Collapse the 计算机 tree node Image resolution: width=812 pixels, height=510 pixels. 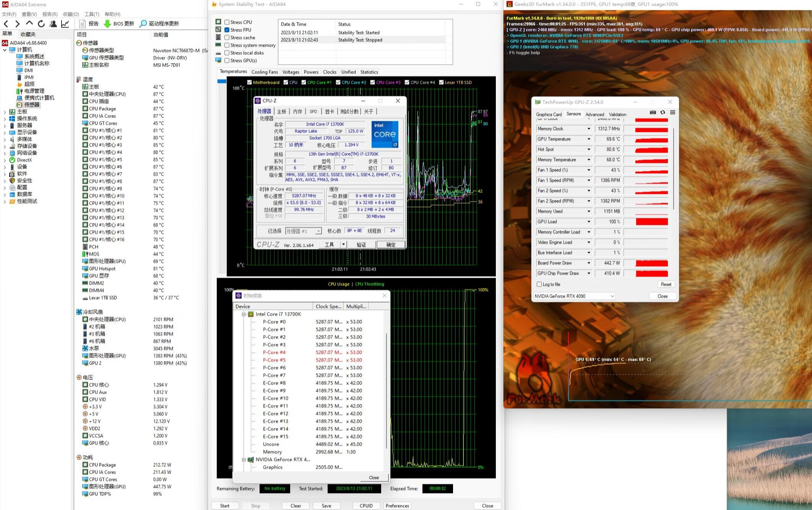click(x=5, y=50)
